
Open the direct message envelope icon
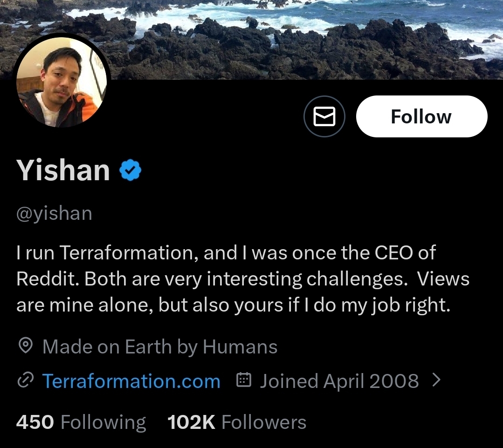[324, 117]
